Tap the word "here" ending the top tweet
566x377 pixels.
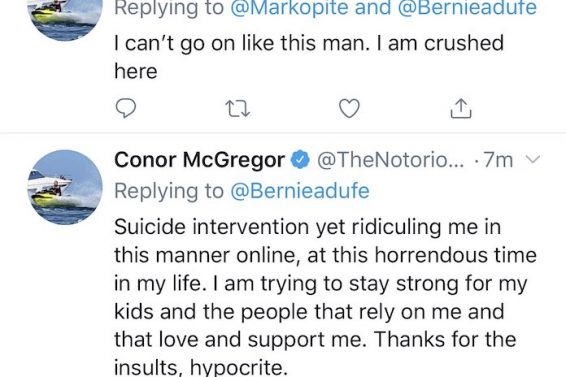pos(136,71)
